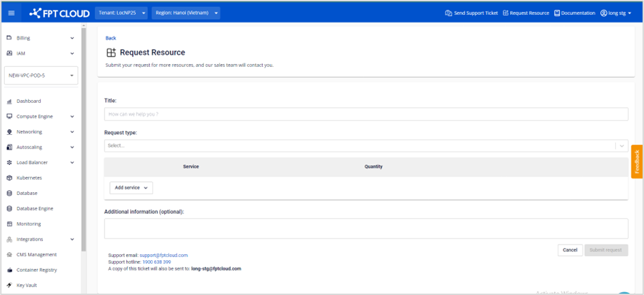Click the Send Support Ticket icon
The height and width of the screenshot is (295, 644).
pos(448,13)
